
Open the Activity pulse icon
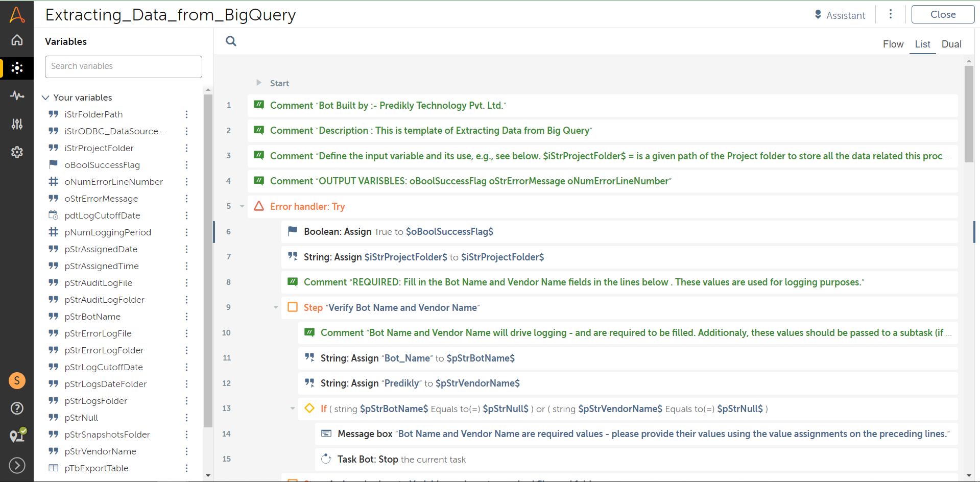17,95
